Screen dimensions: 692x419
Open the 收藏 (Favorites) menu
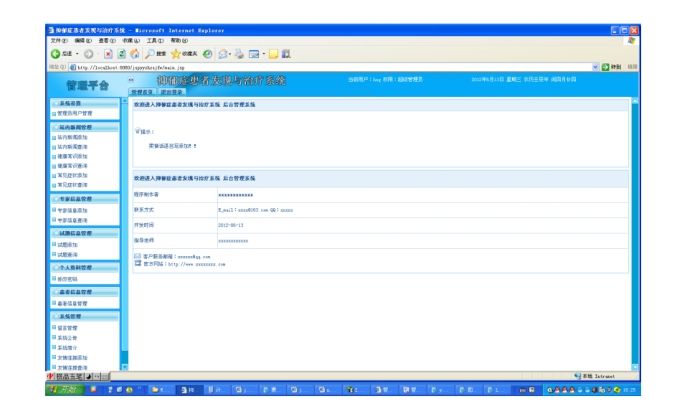(x=131, y=41)
